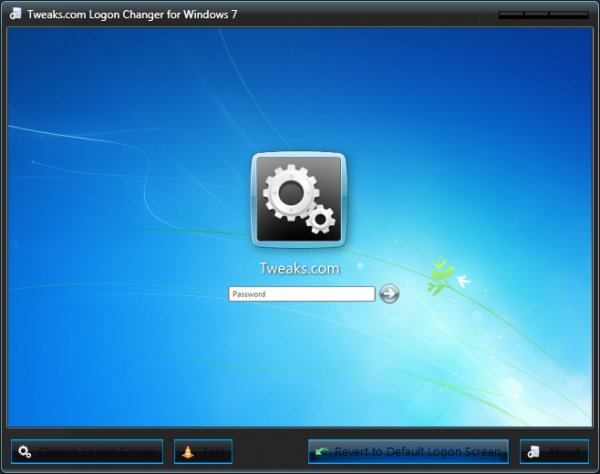
Task: Click the arrow submit button beside Password
Action: pyautogui.click(x=389, y=294)
